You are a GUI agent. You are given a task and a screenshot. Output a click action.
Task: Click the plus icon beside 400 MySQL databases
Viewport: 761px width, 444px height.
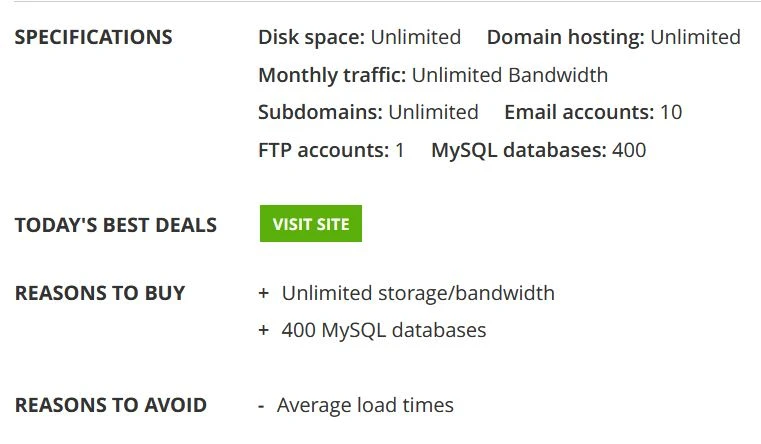264,330
